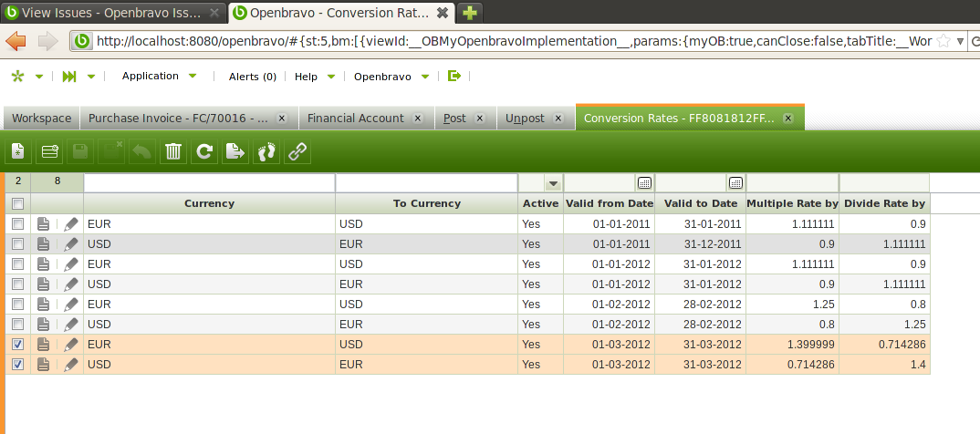Viewport: 980px width, 434px height.
Task: Click the Currency filter input field
Action: (209, 183)
